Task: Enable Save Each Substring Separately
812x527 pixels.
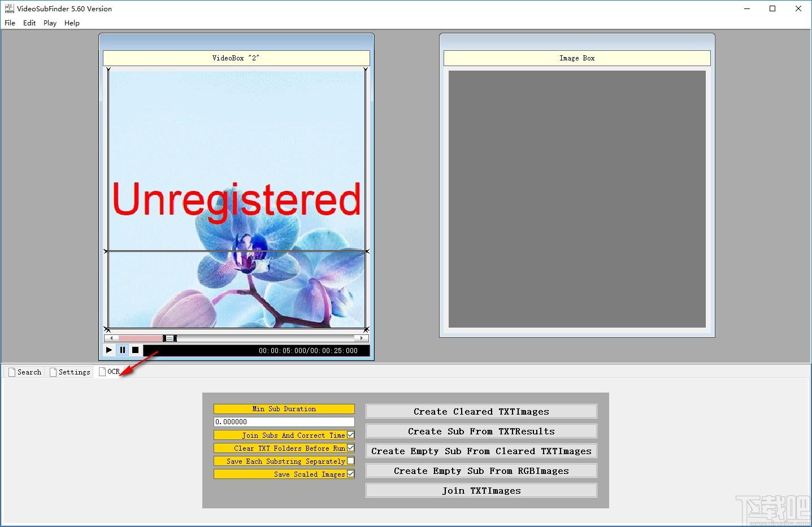Action: [351, 461]
